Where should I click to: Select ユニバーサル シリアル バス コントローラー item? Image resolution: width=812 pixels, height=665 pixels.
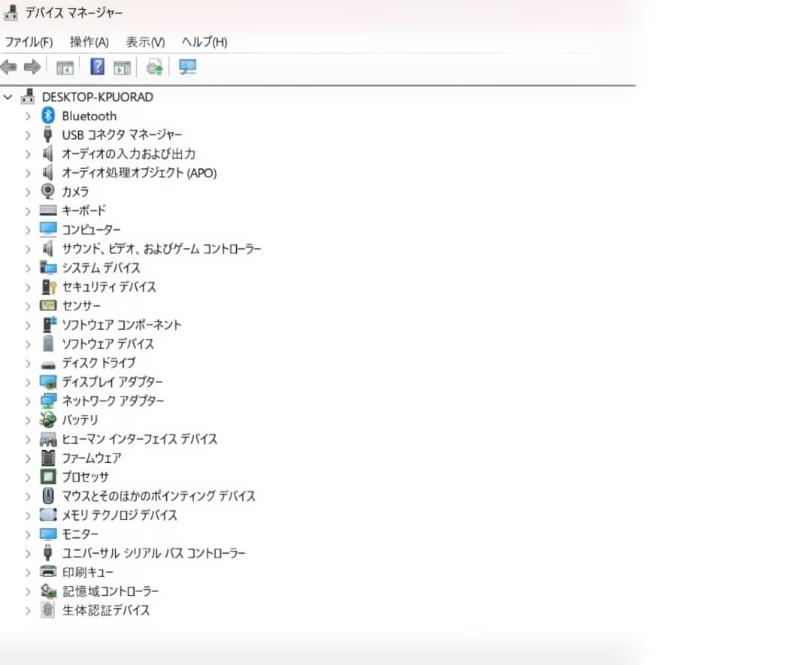tap(153, 553)
